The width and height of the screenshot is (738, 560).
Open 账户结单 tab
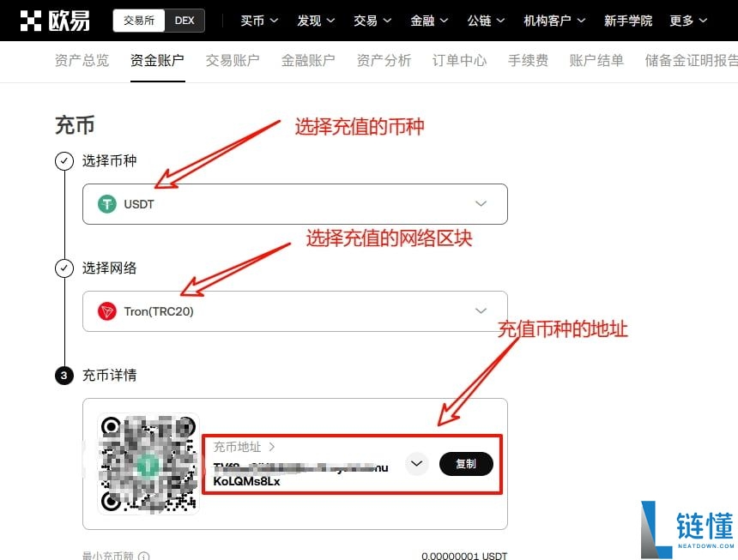point(596,60)
